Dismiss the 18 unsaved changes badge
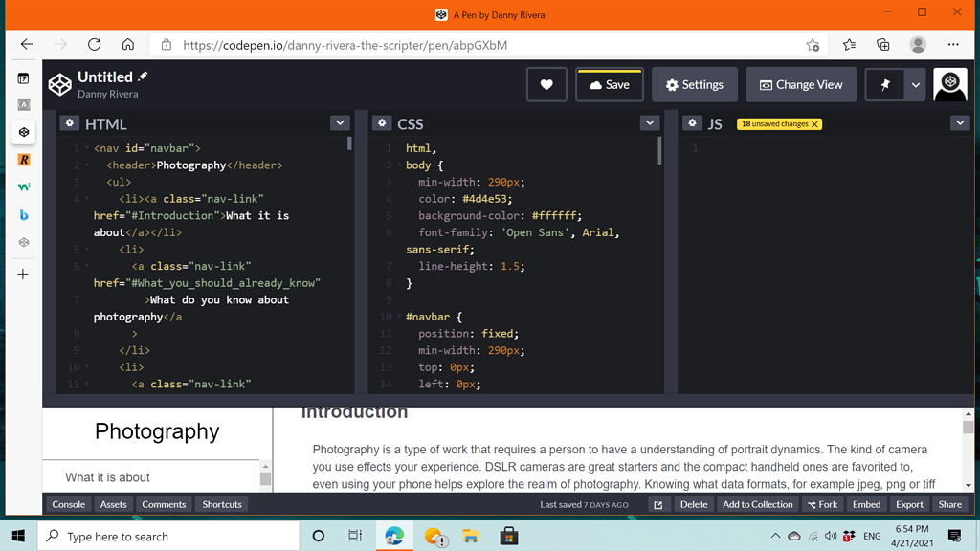 pyautogui.click(x=813, y=123)
